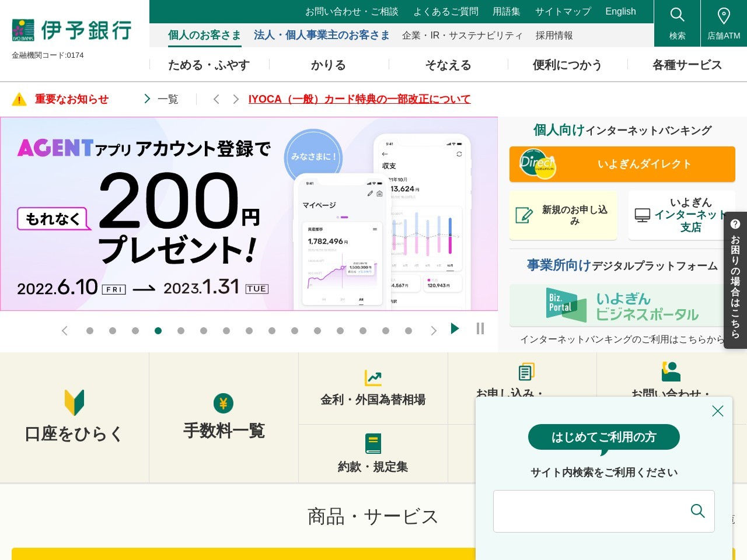Select the last carousel dot
Viewport: 747px width, 560px height.
coord(409,331)
